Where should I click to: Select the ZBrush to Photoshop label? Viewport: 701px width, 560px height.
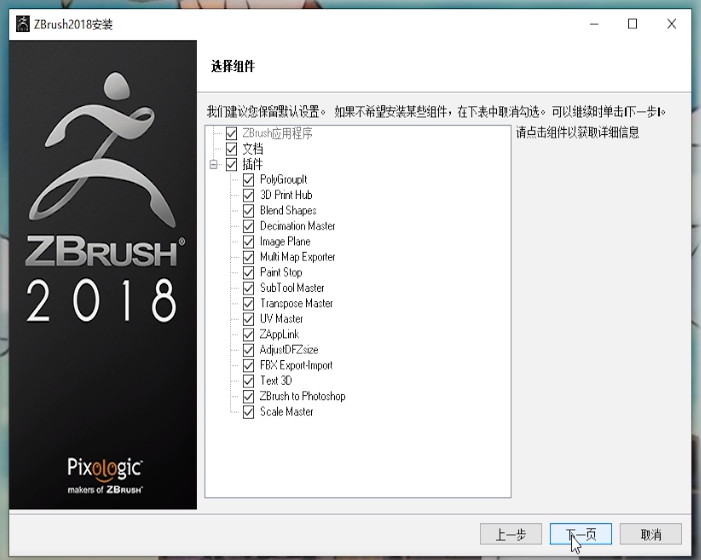tap(303, 396)
